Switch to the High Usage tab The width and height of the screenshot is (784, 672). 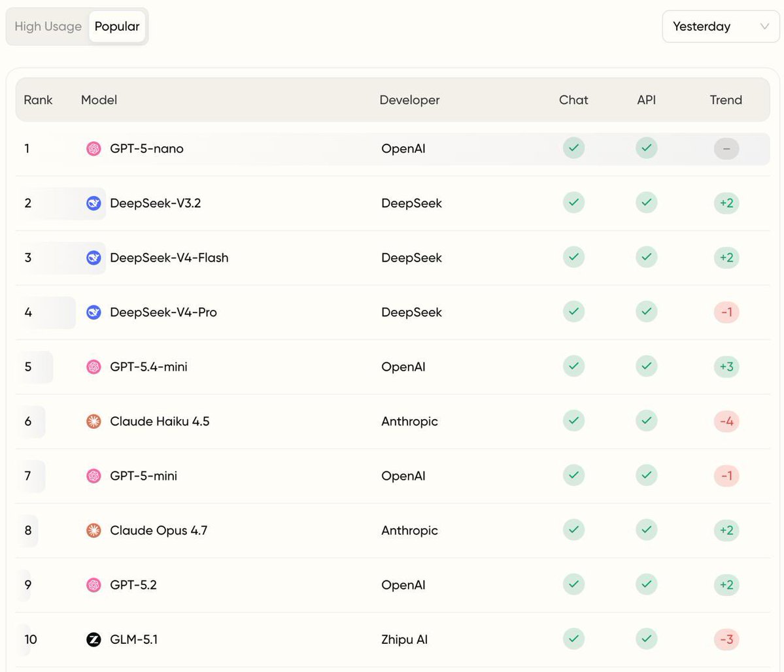48,27
